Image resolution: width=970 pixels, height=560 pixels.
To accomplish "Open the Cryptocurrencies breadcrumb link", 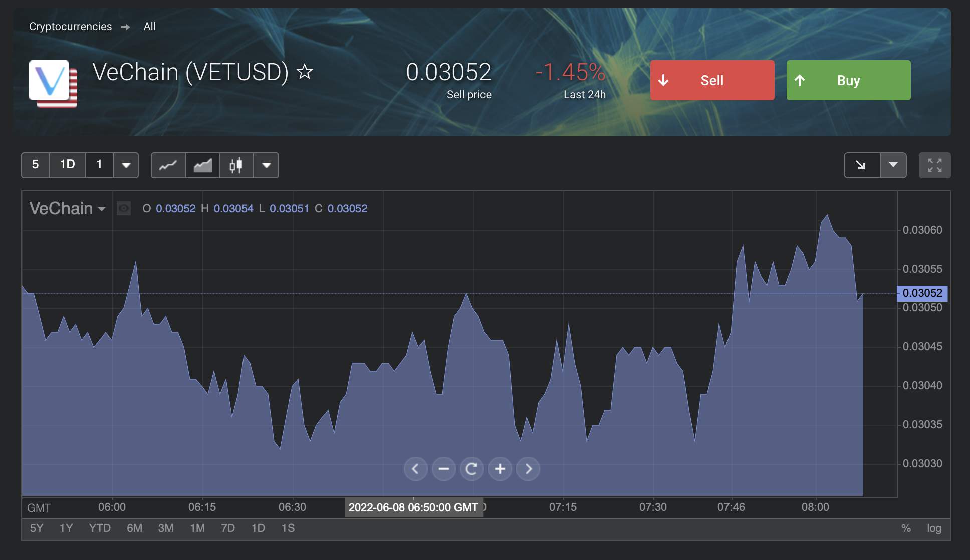I will point(70,26).
